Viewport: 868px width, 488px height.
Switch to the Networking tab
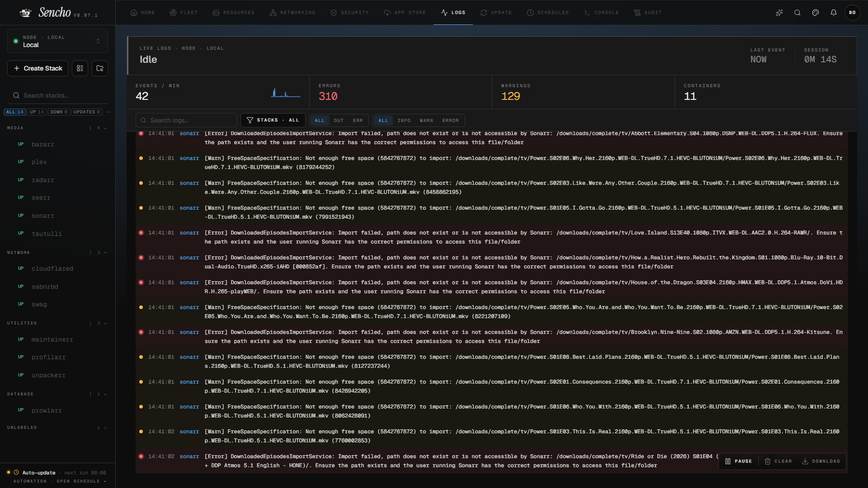click(x=292, y=13)
